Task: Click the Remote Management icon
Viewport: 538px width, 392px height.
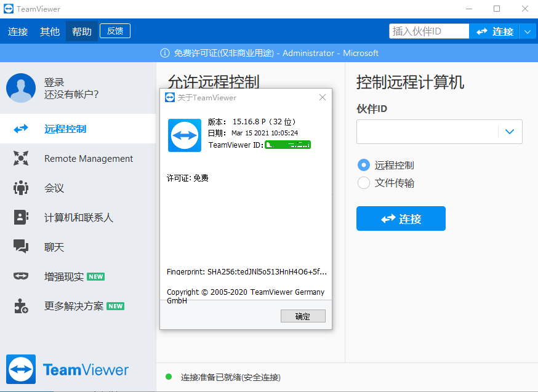Action: [21, 158]
